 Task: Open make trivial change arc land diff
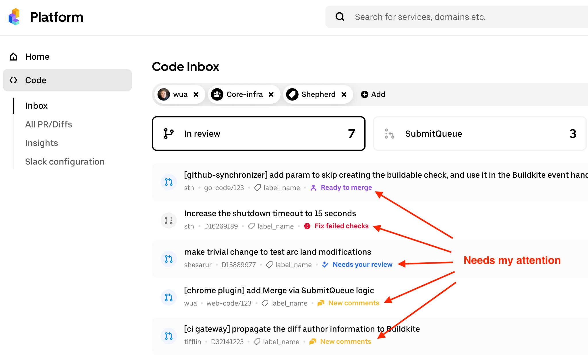278,252
